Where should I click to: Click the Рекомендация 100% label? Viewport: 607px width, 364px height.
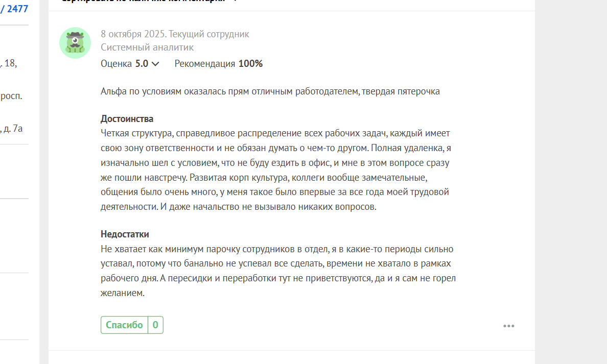pos(218,64)
